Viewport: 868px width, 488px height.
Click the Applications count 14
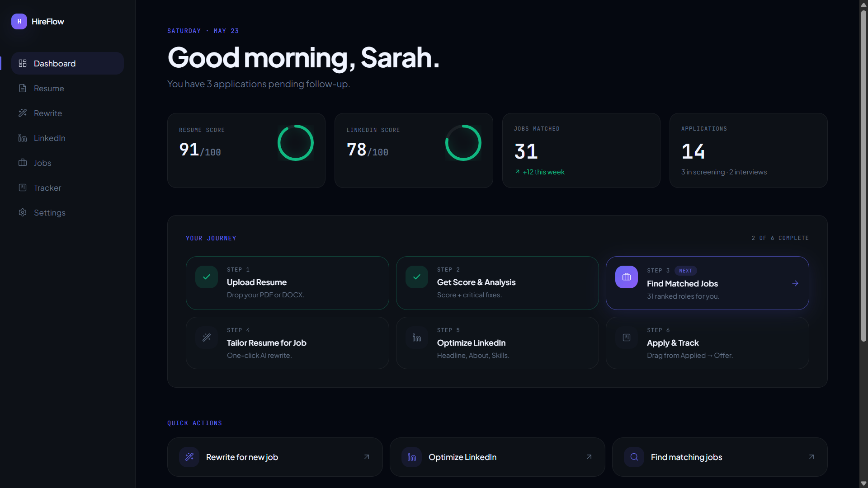coord(693,151)
